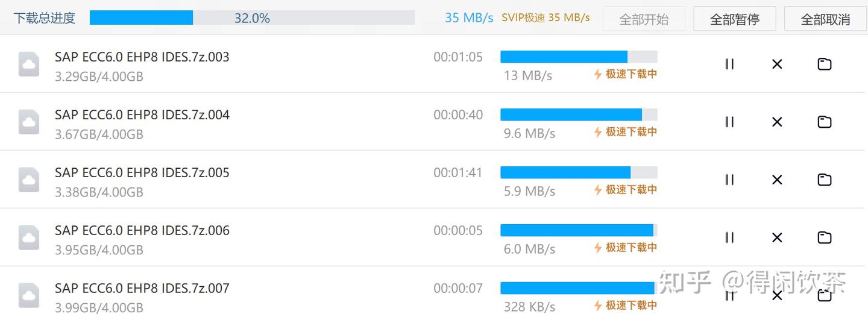Click the 全部取消 button
The width and height of the screenshot is (868, 317).
coord(825,19)
